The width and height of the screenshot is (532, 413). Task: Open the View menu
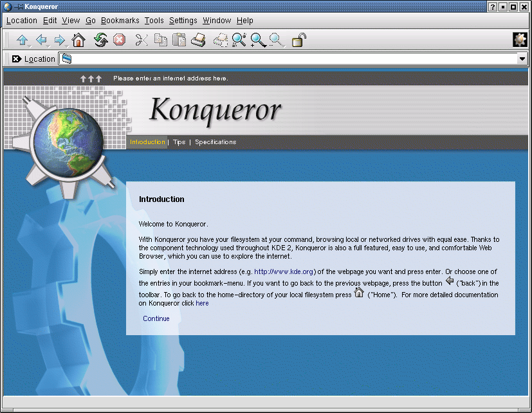point(71,21)
